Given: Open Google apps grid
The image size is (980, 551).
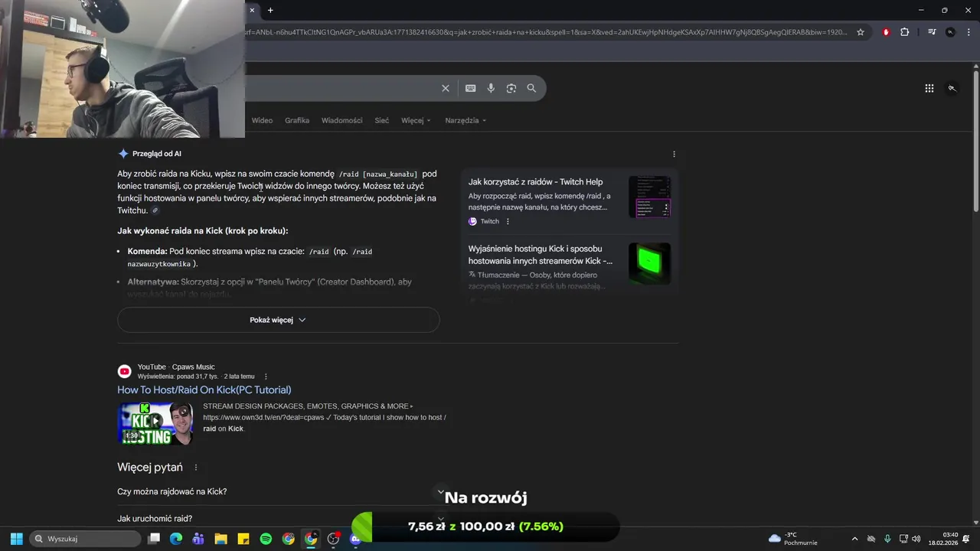Looking at the screenshot, I should pyautogui.click(x=929, y=88).
